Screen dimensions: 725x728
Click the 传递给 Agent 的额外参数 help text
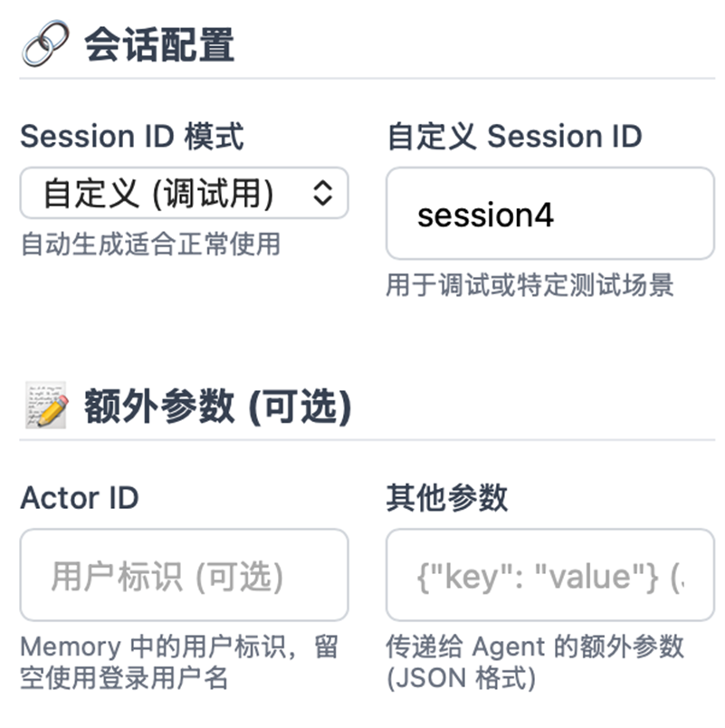point(535,647)
